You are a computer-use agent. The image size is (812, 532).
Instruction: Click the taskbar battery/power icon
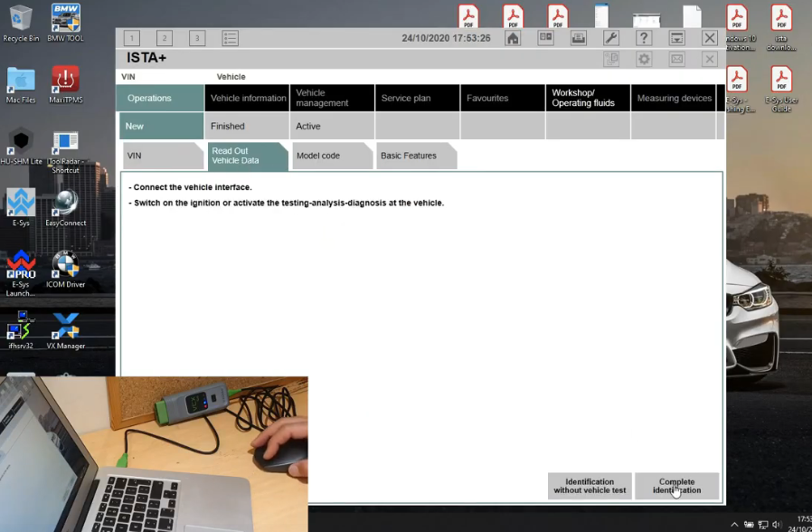pyautogui.click(x=749, y=524)
